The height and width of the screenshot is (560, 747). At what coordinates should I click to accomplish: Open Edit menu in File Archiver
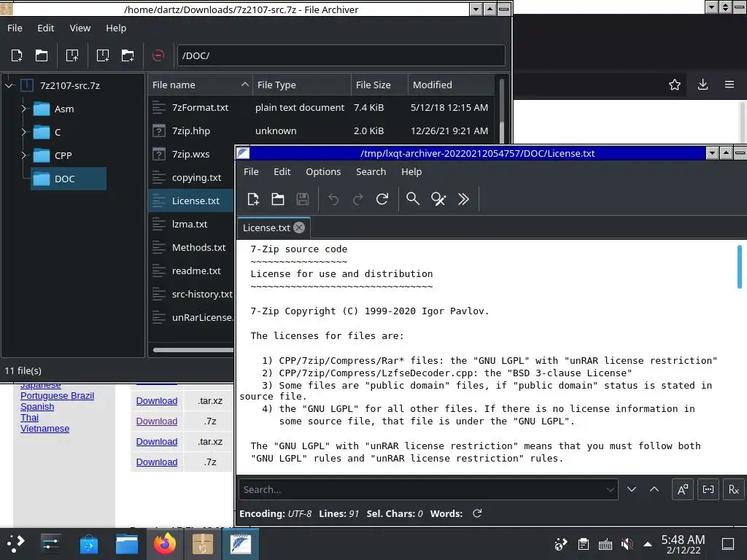click(46, 28)
